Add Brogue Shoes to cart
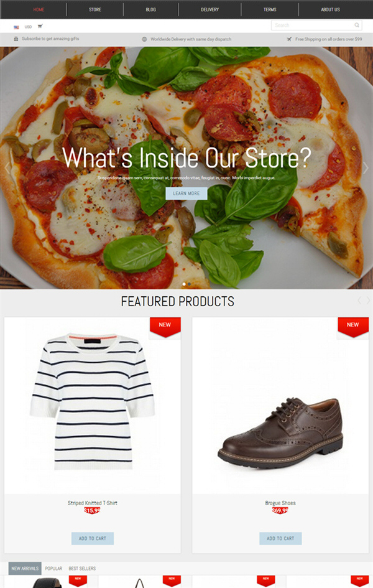The height and width of the screenshot is (588, 373). tap(280, 538)
